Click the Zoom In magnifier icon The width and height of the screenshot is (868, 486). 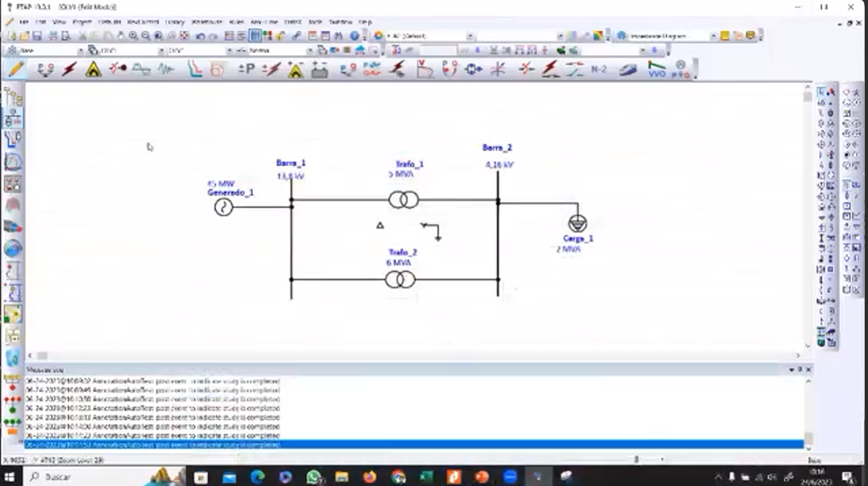click(133, 36)
